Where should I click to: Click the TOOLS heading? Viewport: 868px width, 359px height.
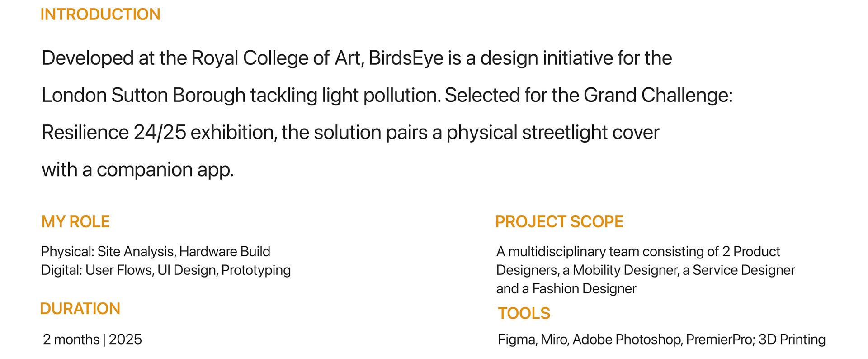tap(524, 313)
